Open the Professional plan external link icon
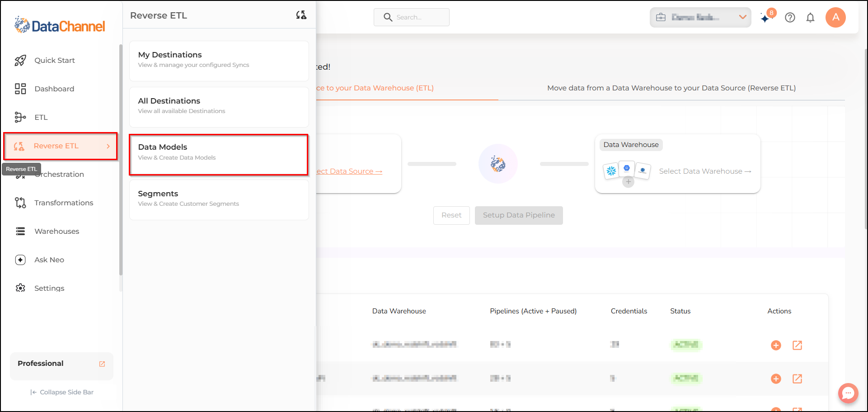 click(102, 364)
